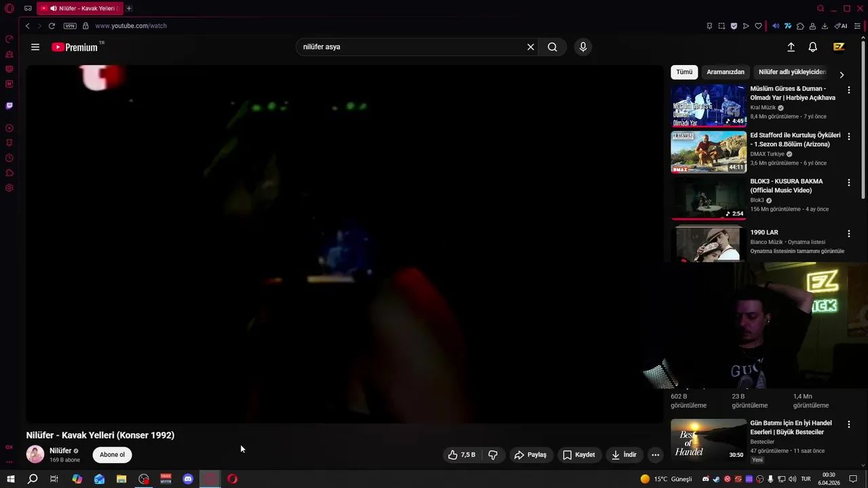Image resolution: width=868 pixels, height=488 pixels.
Task: Start voice search with microphone
Action: pos(583,47)
